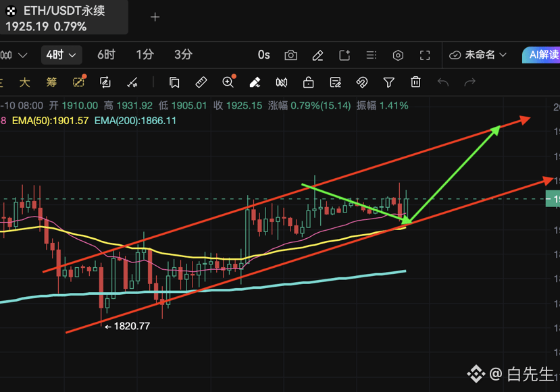Click the 收 1925.15 close value
Viewport: 560px width, 392px height.
coord(238,105)
